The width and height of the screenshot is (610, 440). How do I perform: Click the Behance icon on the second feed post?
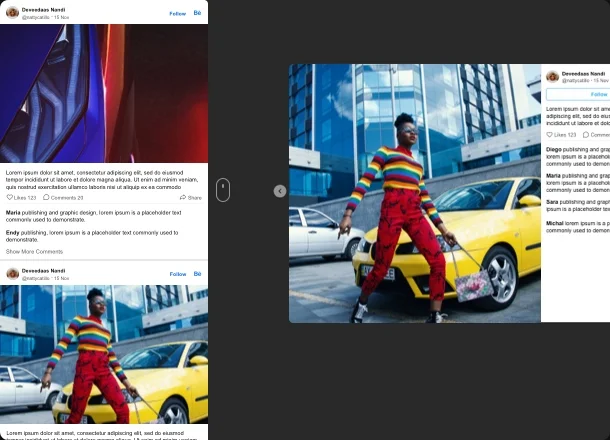pyautogui.click(x=197, y=274)
